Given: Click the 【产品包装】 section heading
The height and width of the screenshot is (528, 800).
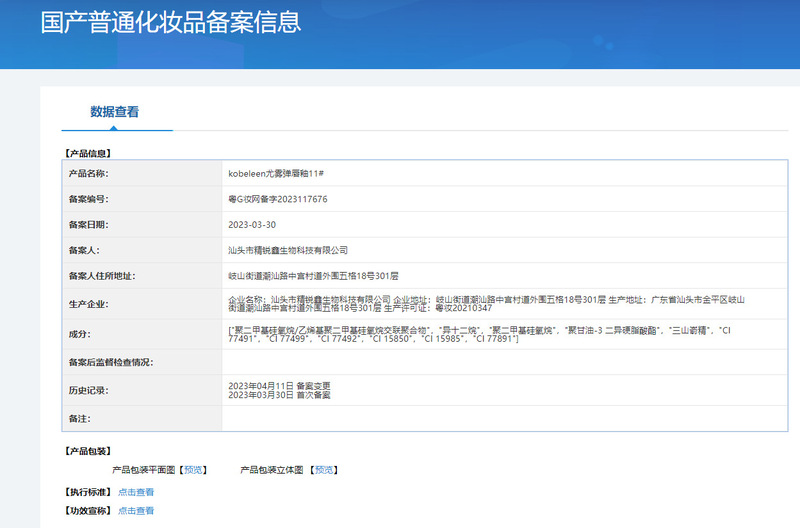Looking at the screenshot, I should click(87, 451).
